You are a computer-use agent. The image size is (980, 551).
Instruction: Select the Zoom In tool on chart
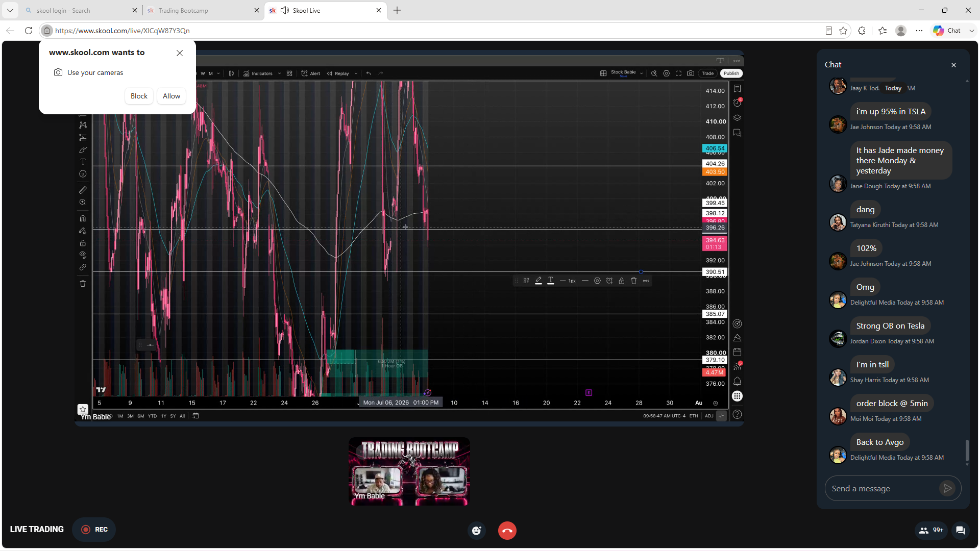[x=83, y=202]
